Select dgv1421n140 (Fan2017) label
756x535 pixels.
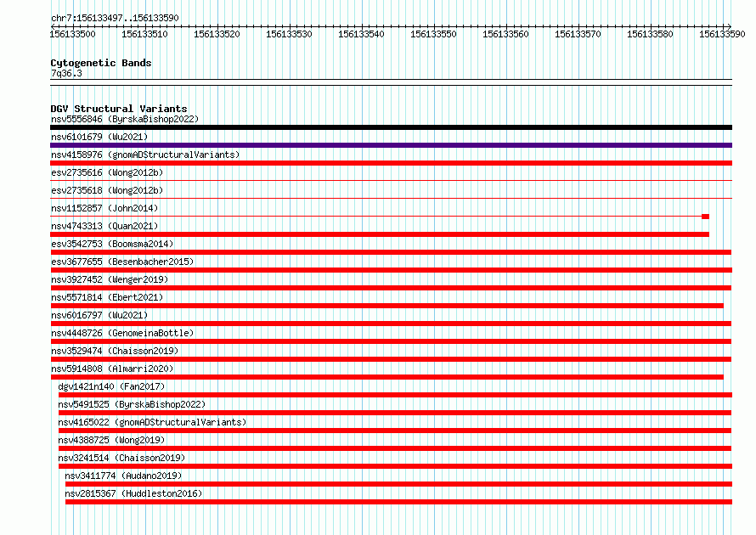click(111, 386)
